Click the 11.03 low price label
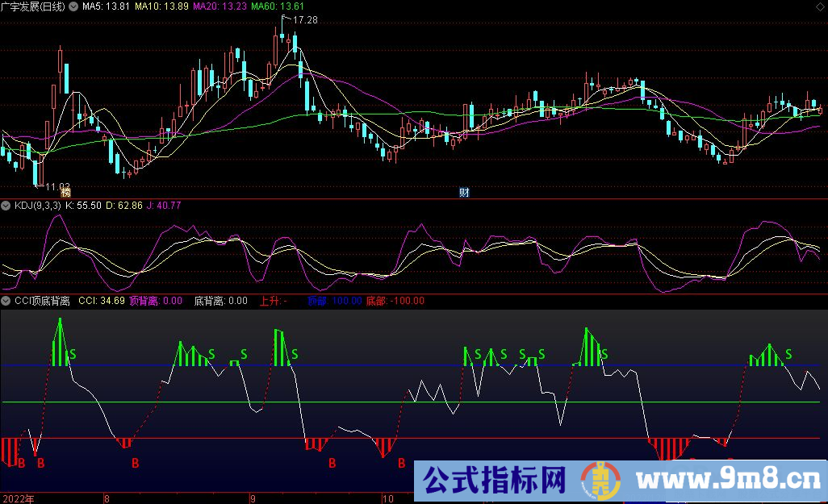Image resolution: width=828 pixels, height=504 pixels. 57,186
